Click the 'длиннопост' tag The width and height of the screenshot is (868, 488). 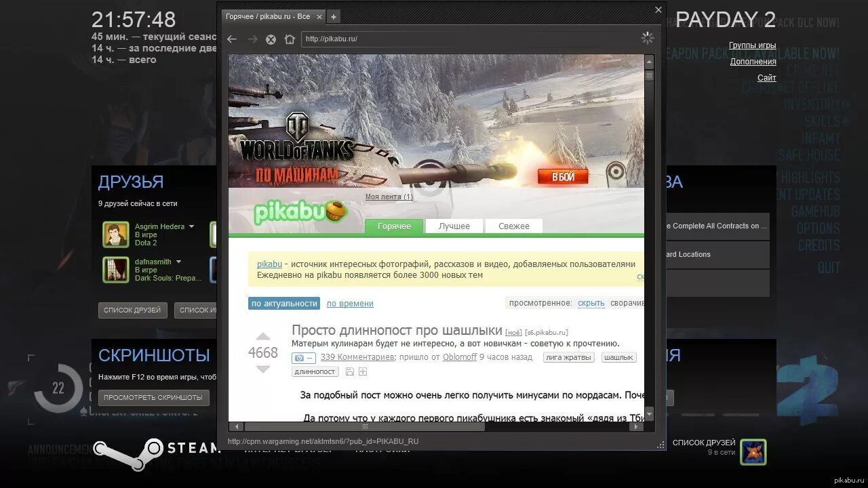(316, 371)
